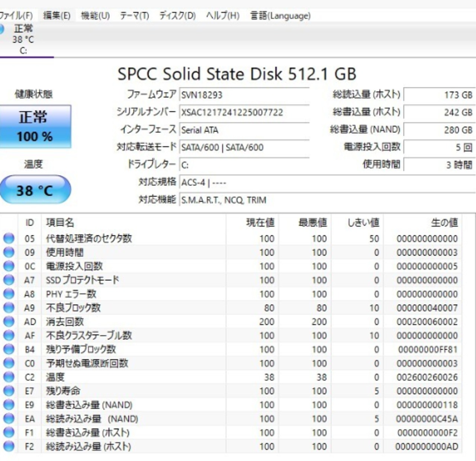
Task: Click status icon for PHY エラー数 row
Action: coord(9,294)
